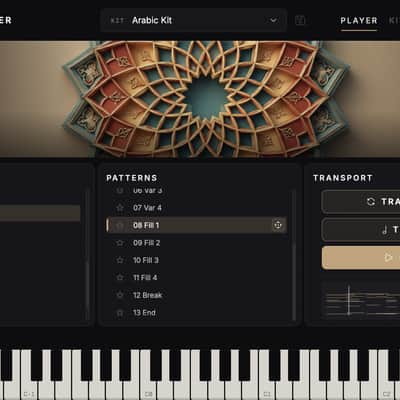Select the 13 End pattern
This screenshot has height=400, width=400.
196,313
